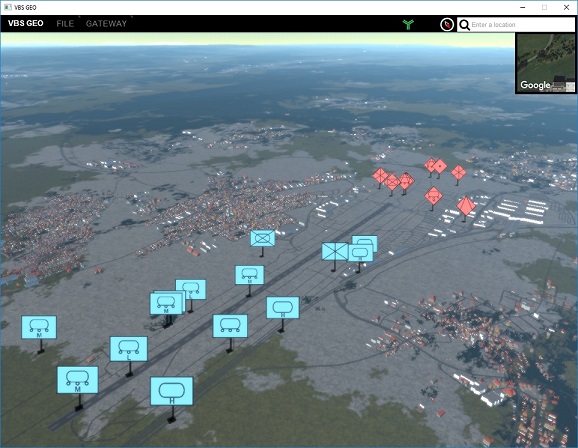The image size is (578, 448).
Task: Select red diamond with single center dot
Action: click(x=440, y=166)
